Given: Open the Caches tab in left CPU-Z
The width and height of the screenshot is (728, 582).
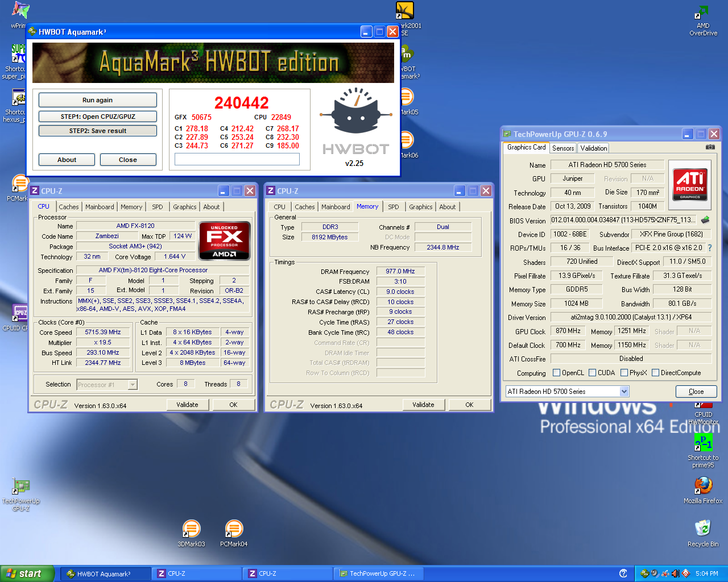Looking at the screenshot, I should tap(69, 207).
